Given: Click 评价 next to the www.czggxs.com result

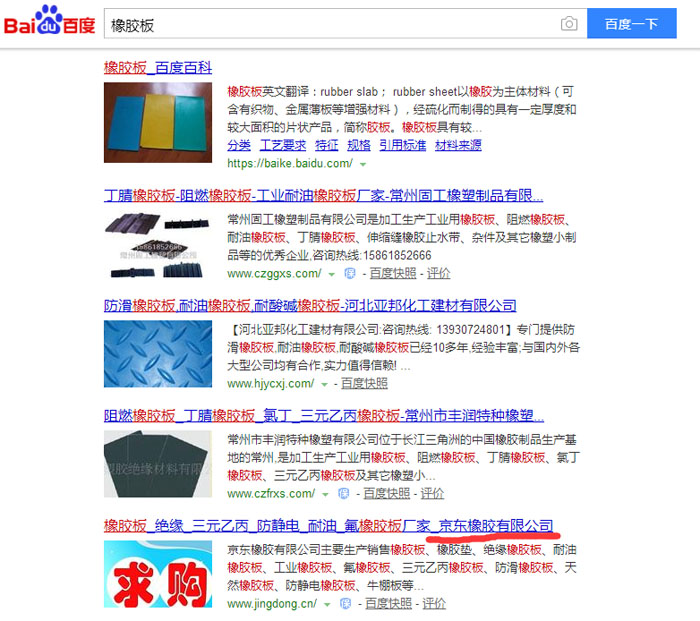Looking at the screenshot, I should click(438, 273).
